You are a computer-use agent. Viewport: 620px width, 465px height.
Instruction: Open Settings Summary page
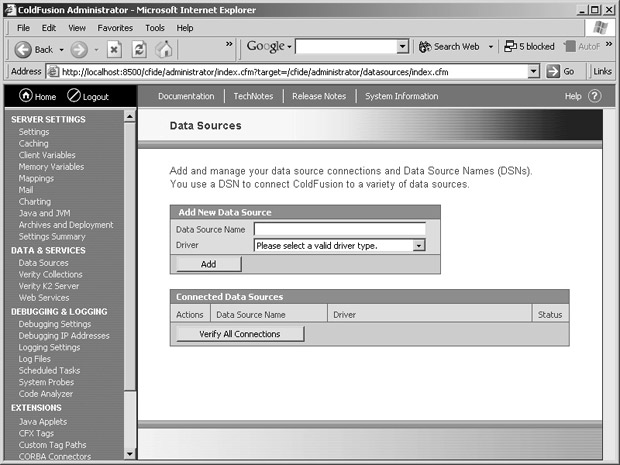point(52,236)
